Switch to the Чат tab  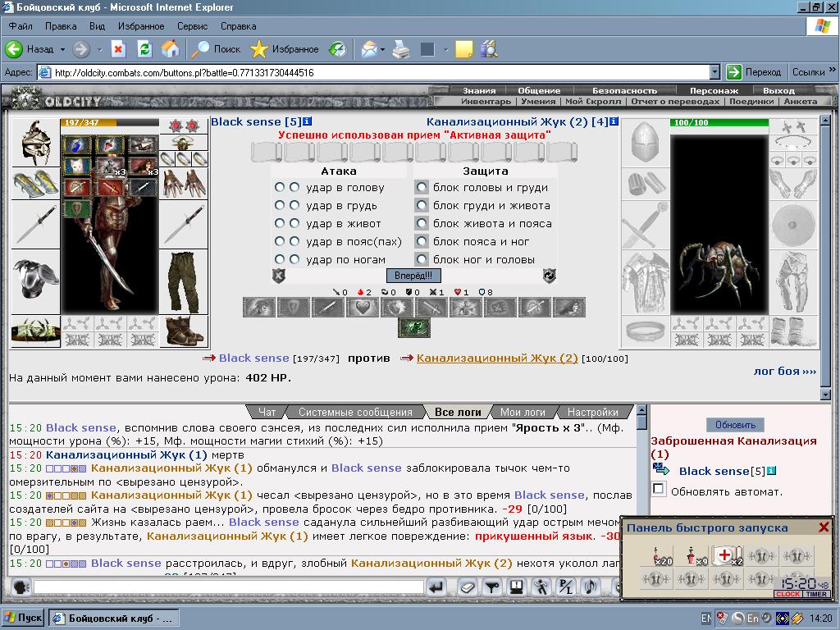tap(267, 412)
